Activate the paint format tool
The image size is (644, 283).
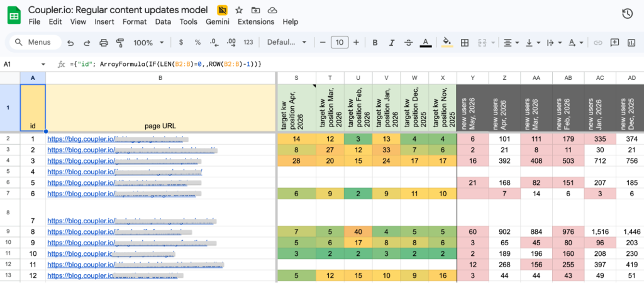(120, 42)
